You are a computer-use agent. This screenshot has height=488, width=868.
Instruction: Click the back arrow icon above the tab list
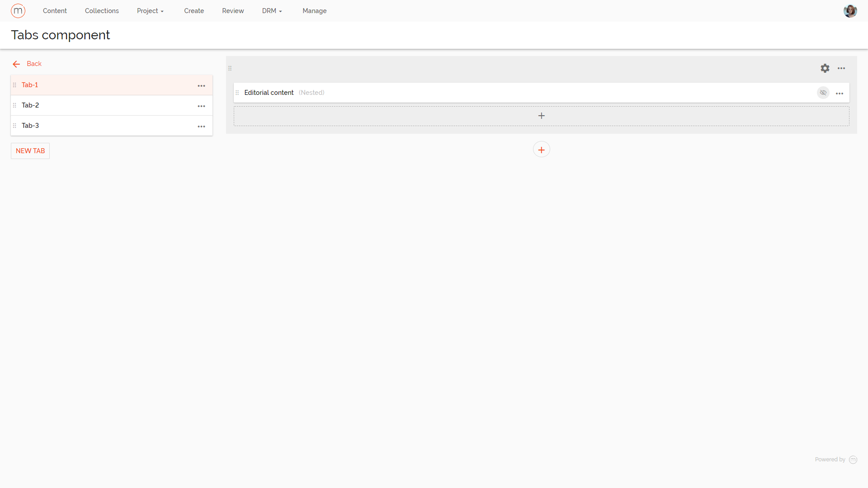(x=16, y=64)
